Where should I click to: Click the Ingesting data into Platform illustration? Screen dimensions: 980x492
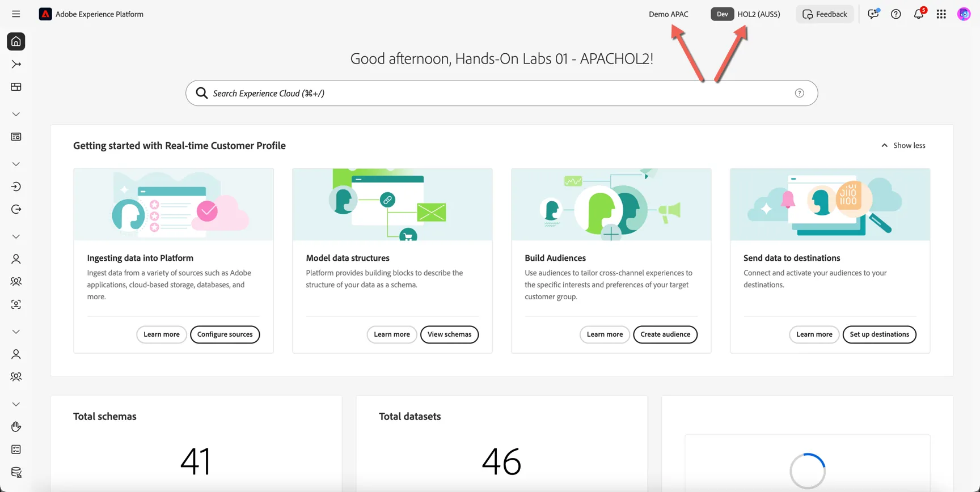174,204
